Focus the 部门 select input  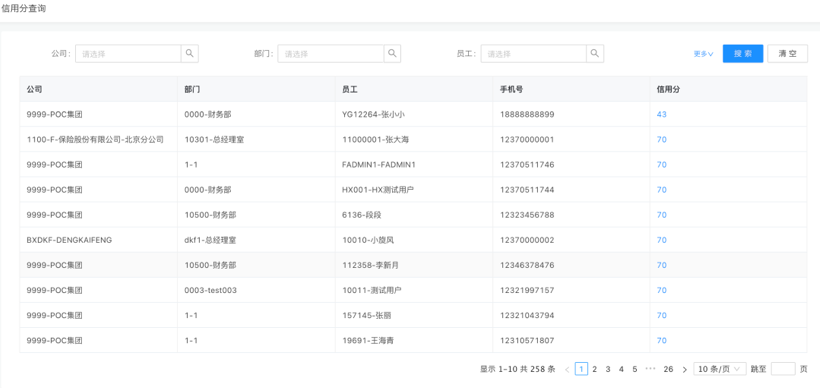pyautogui.click(x=331, y=53)
